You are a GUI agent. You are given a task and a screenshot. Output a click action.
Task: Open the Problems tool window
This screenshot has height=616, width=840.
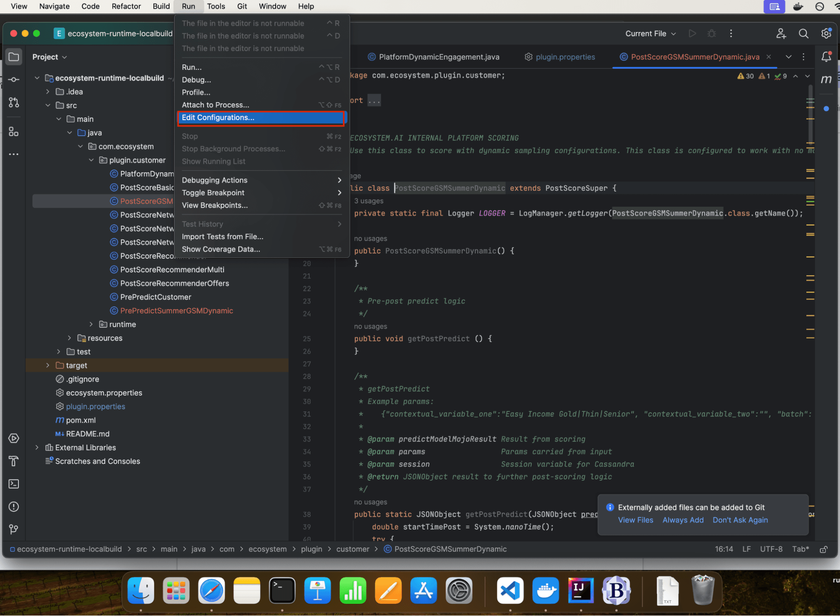tap(14, 507)
